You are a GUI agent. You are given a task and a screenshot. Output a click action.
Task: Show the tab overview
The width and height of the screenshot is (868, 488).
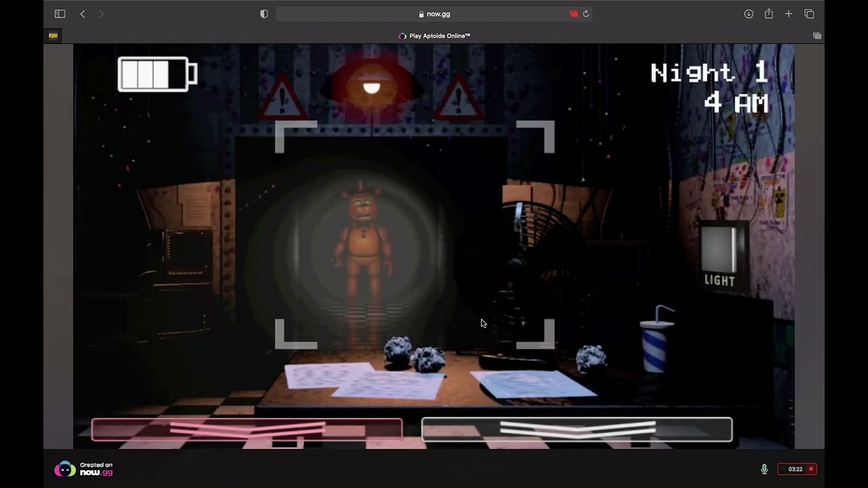809,14
